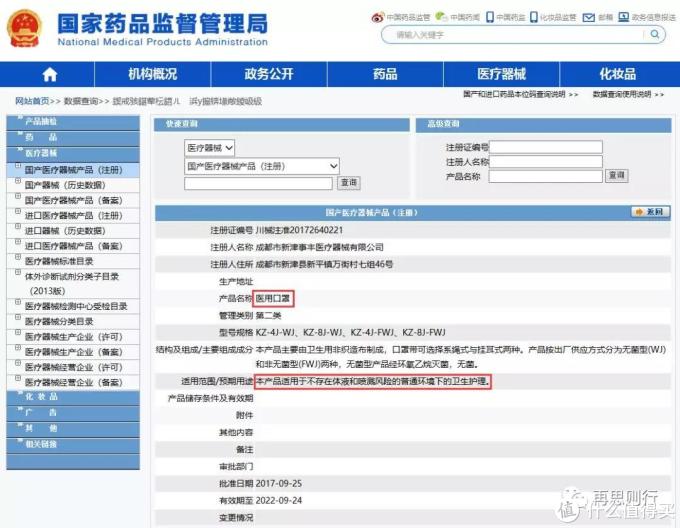This screenshot has width=680, height=528.
Task: Open the 国产医疗器械产品（注册） dropdown
Action: [x=262, y=166]
